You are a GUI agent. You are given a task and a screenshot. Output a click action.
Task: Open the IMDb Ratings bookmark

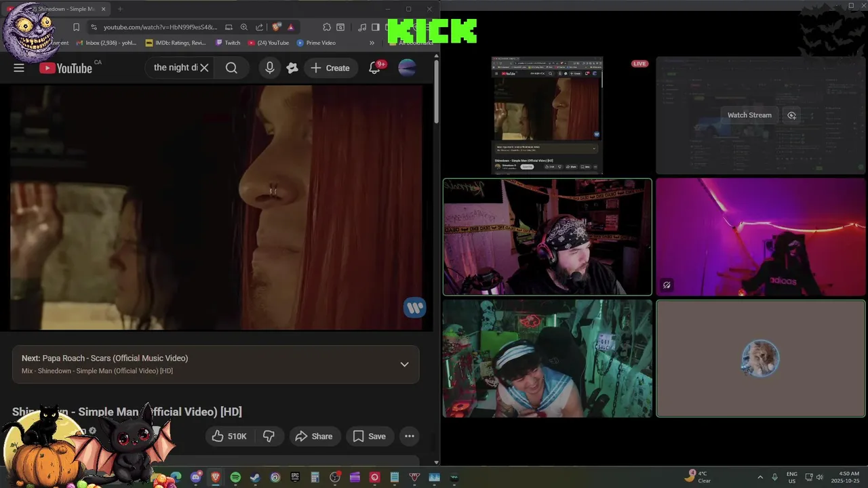pyautogui.click(x=176, y=43)
